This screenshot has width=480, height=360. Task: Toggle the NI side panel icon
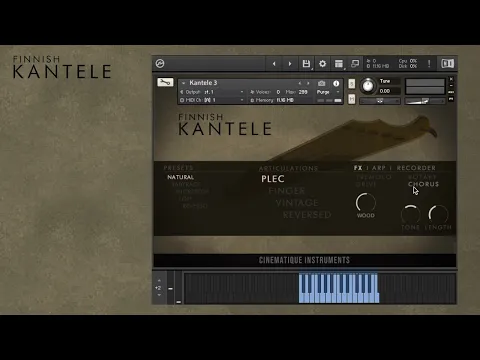(x=447, y=63)
